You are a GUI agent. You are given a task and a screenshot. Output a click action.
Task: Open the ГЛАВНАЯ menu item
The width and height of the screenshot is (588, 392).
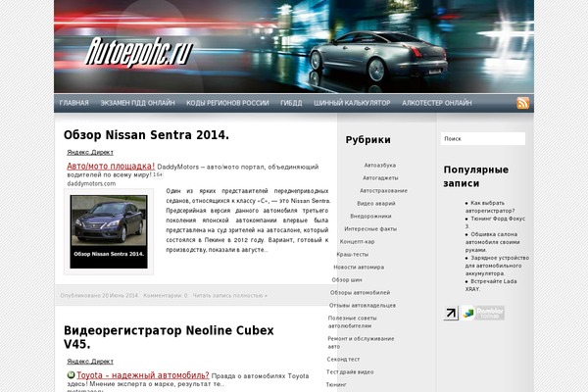73,103
